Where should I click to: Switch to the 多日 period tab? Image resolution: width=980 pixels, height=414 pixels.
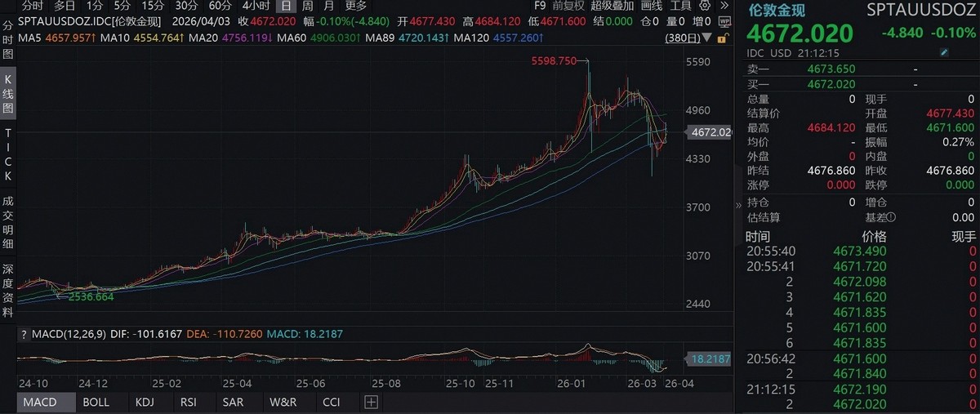65,6
